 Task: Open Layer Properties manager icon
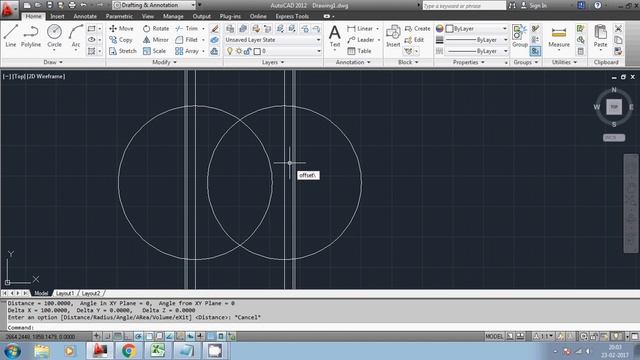point(230,29)
